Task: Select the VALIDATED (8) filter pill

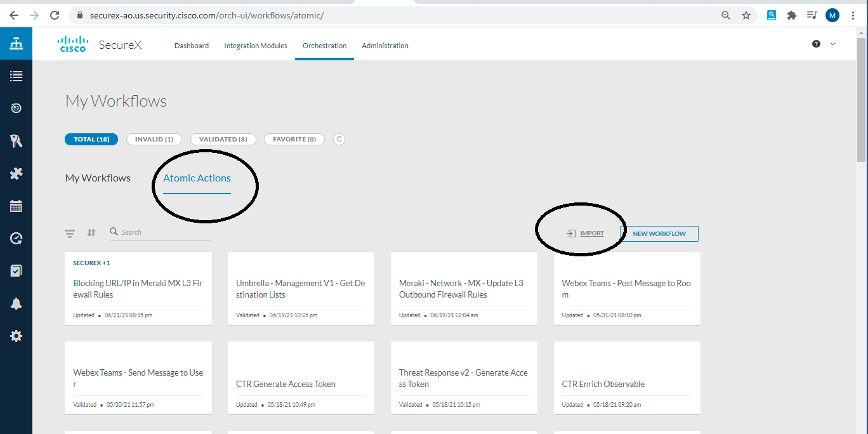Action: (223, 139)
